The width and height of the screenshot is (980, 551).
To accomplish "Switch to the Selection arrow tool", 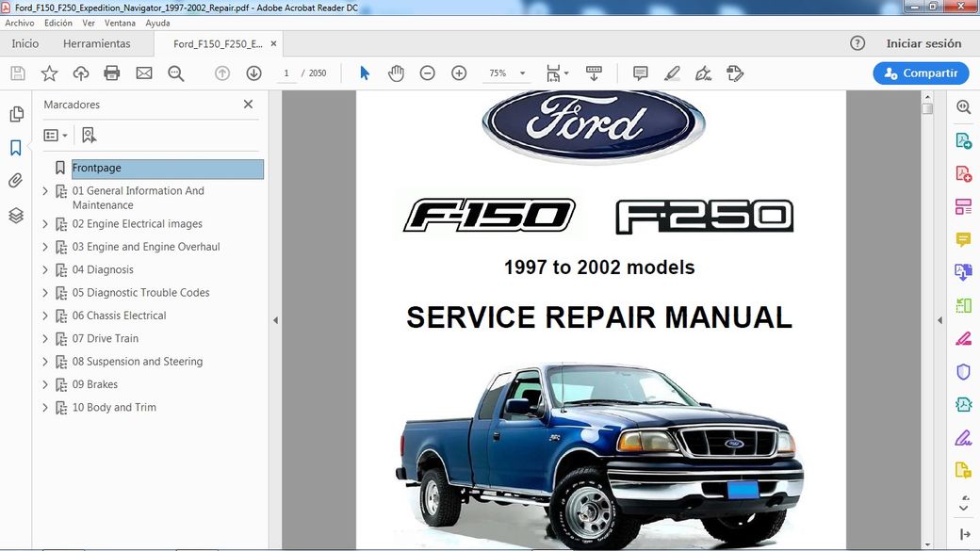I will pyautogui.click(x=364, y=73).
